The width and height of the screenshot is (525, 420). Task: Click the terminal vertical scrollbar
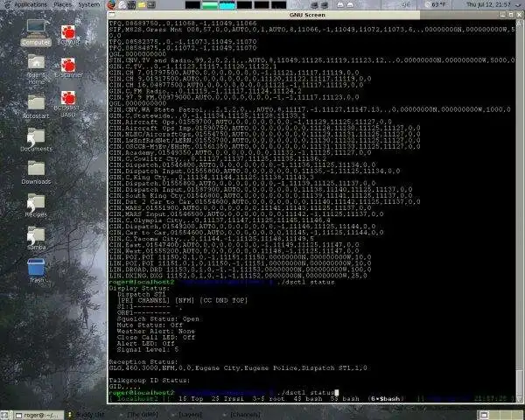click(x=520, y=210)
